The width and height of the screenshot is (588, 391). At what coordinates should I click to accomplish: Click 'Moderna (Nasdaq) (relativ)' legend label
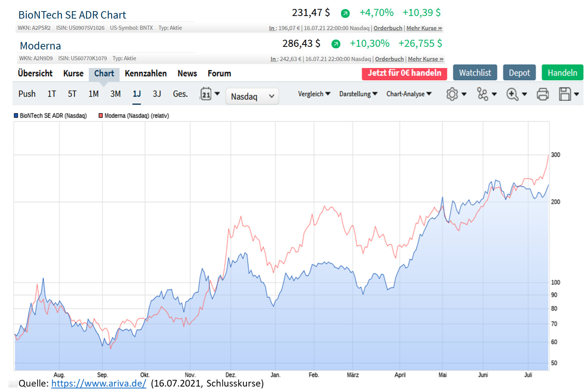point(137,116)
